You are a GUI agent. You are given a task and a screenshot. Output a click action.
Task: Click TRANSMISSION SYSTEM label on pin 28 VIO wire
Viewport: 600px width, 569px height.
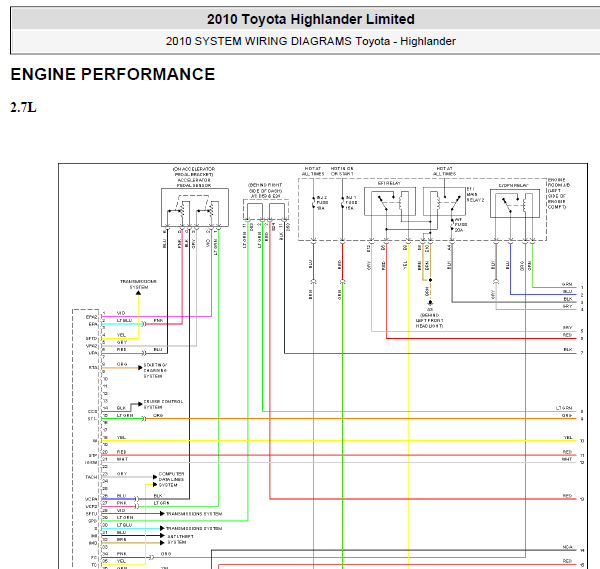coord(194,514)
